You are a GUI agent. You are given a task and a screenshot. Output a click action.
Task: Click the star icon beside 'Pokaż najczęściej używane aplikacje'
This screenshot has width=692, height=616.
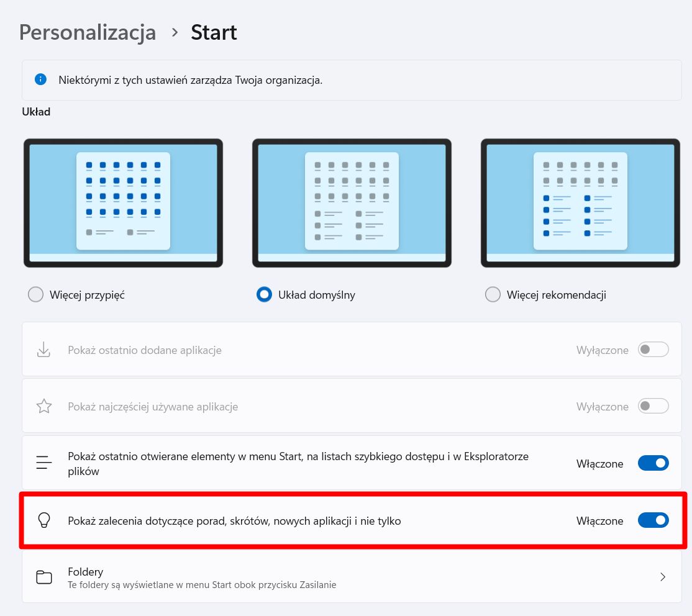click(x=43, y=405)
